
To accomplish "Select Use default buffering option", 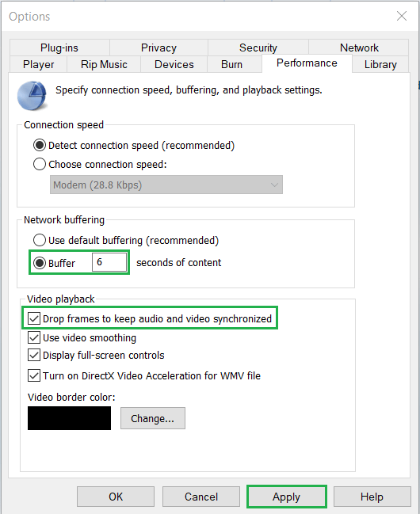I will pos(40,240).
